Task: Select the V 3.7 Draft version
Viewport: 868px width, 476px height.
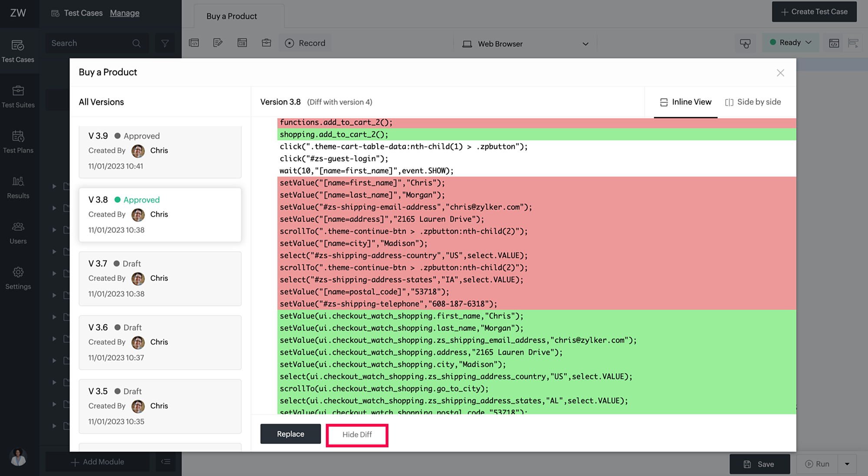Action: click(x=160, y=279)
